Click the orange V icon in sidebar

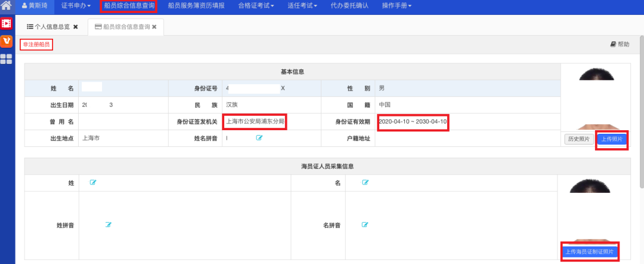tap(7, 41)
